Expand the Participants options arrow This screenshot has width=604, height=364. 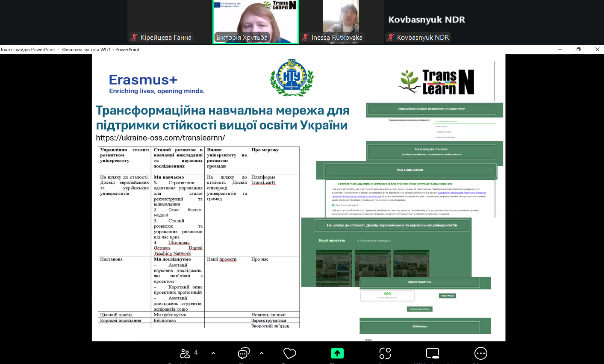213,353
